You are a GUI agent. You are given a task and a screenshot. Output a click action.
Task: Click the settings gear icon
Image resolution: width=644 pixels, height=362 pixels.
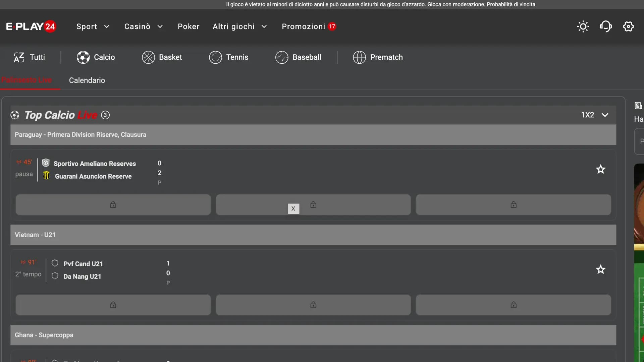coord(629,26)
